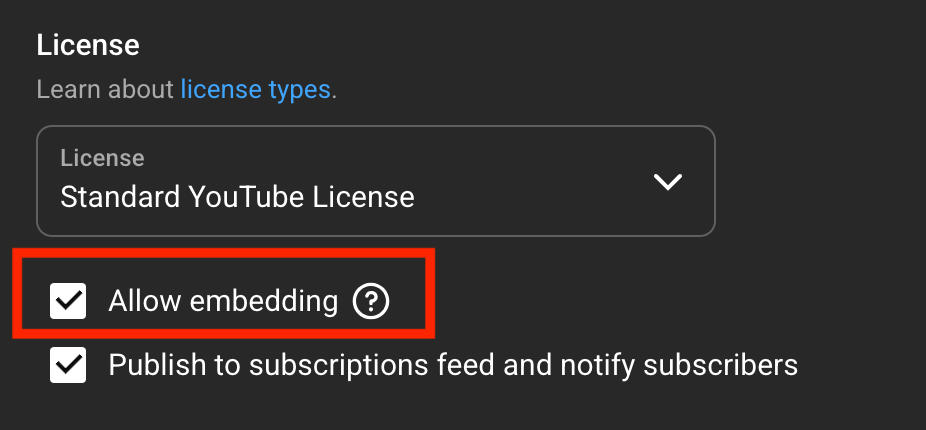The width and height of the screenshot is (926, 430).
Task: Click the word YouTube in the license field
Action: (258, 196)
